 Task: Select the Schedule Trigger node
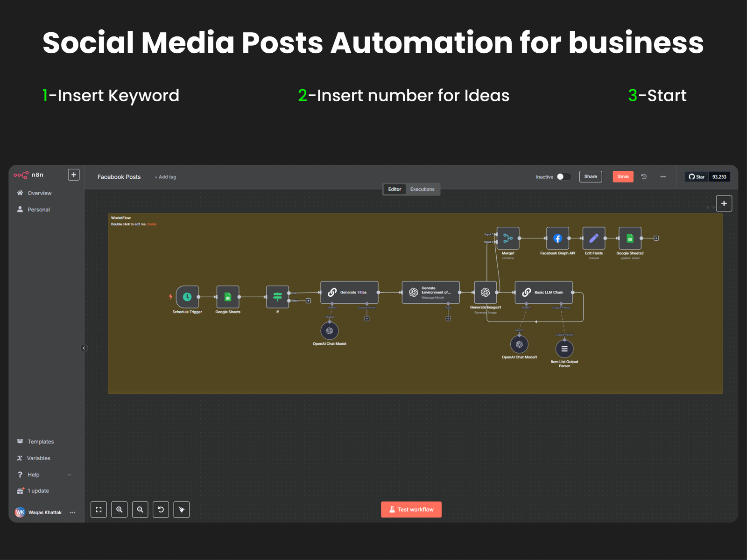click(x=187, y=297)
